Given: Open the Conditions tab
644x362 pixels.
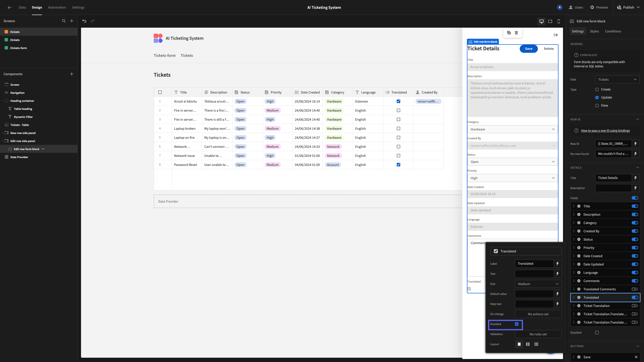Looking at the screenshot, I should click(613, 31).
